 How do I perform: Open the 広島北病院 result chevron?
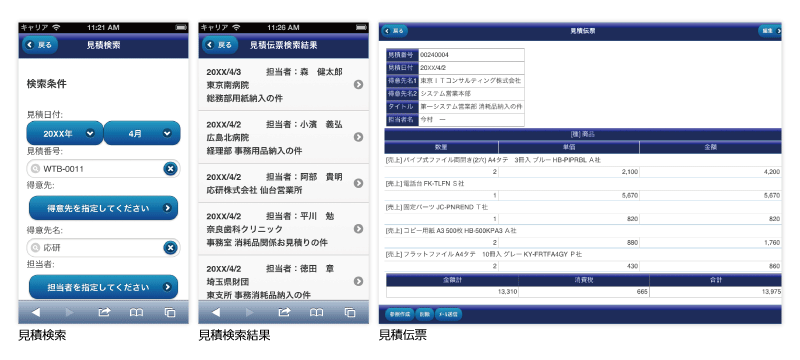[x=358, y=137]
